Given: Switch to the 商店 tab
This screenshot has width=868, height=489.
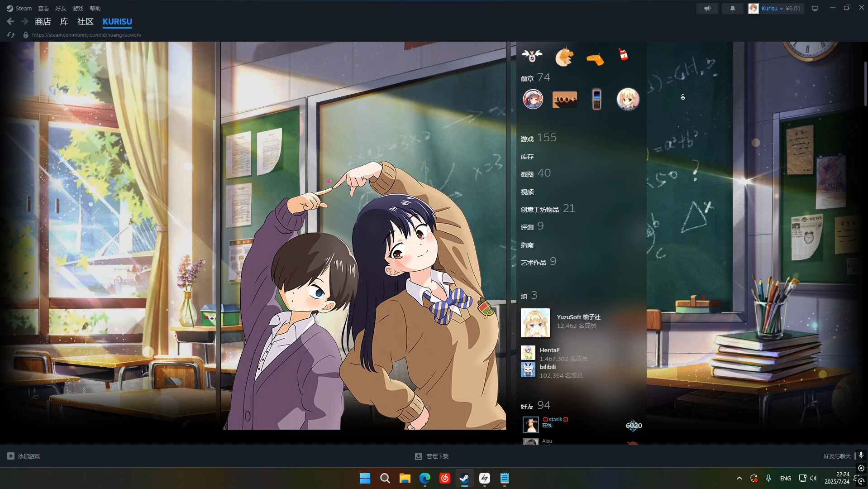Looking at the screenshot, I should 43,21.
